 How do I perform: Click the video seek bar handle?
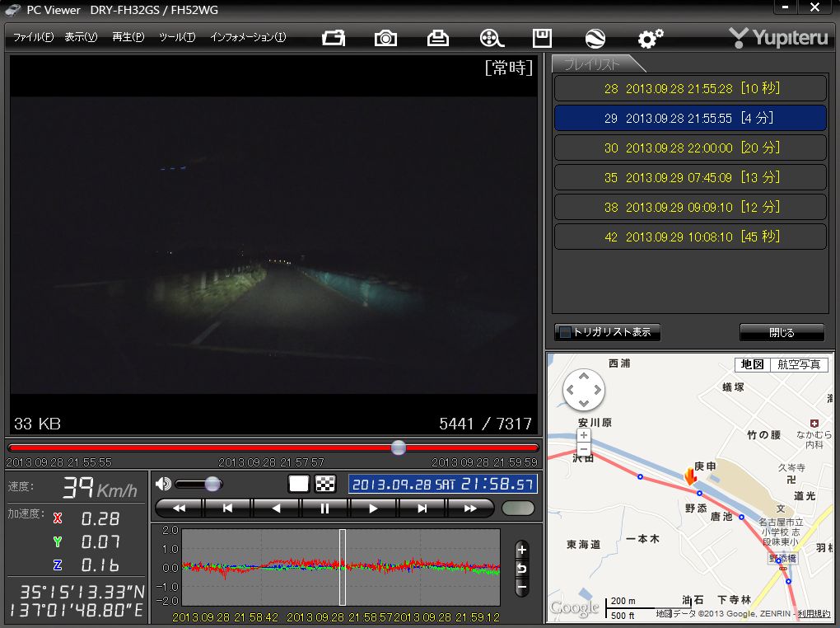[x=398, y=448]
